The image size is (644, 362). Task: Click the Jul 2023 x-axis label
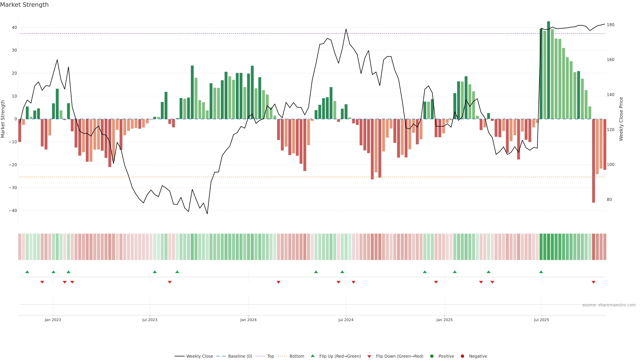coord(150,320)
